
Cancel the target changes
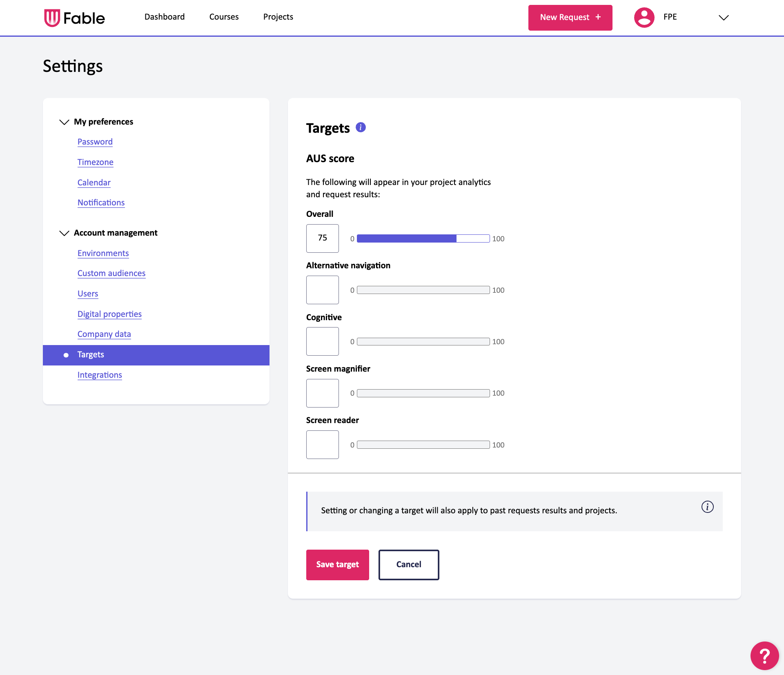pos(408,565)
